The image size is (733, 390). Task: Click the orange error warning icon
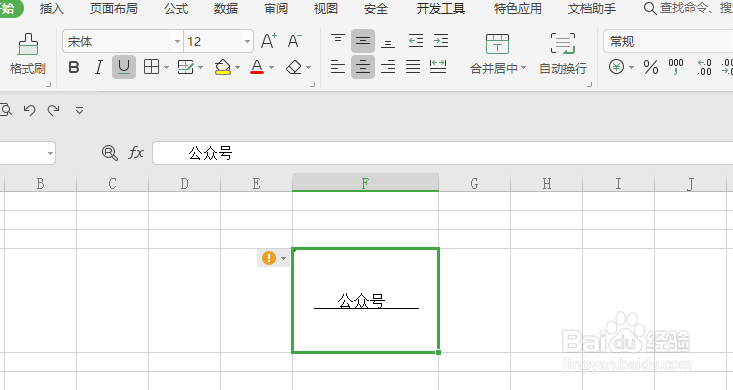269,258
